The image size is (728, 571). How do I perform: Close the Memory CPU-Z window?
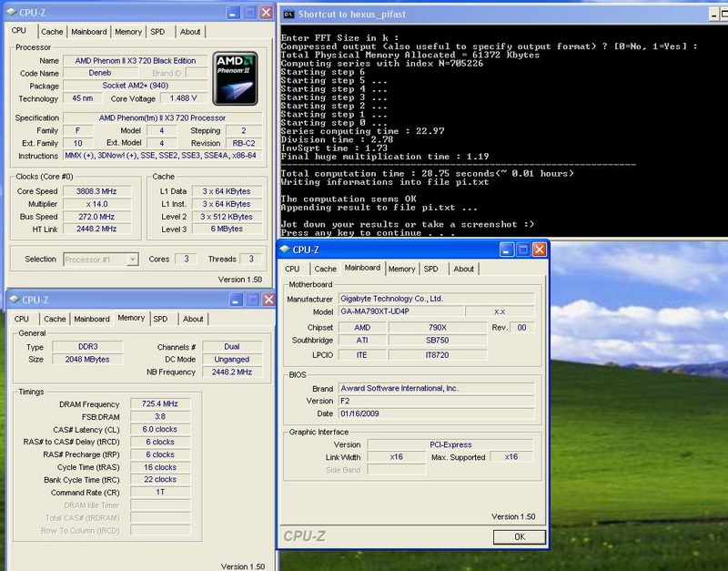[268, 300]
